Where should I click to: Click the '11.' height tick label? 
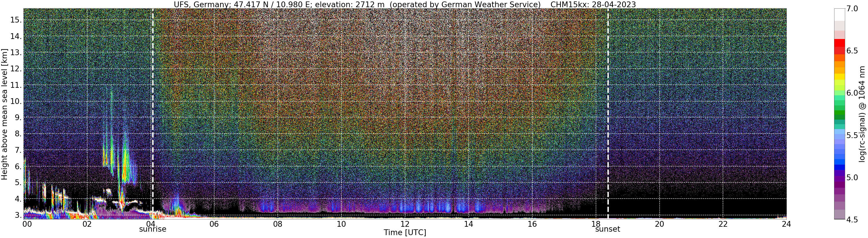16,85
